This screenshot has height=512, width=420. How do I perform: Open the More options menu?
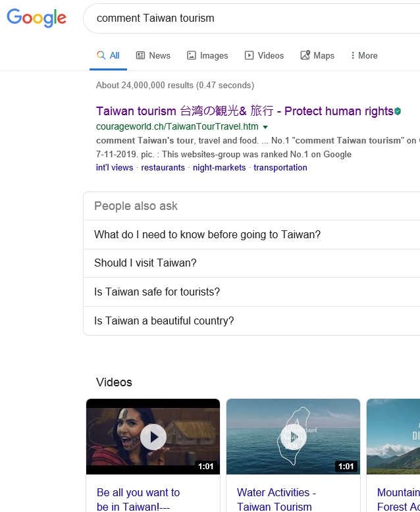coord(364,56)
